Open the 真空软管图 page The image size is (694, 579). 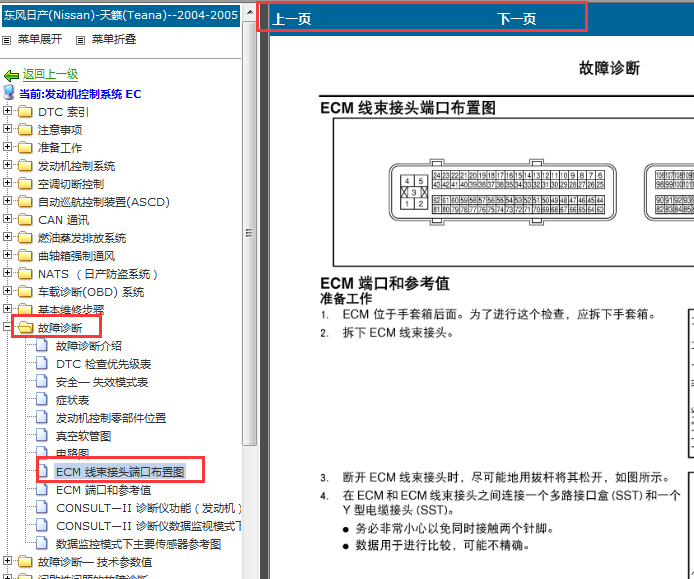pos(83,436)
